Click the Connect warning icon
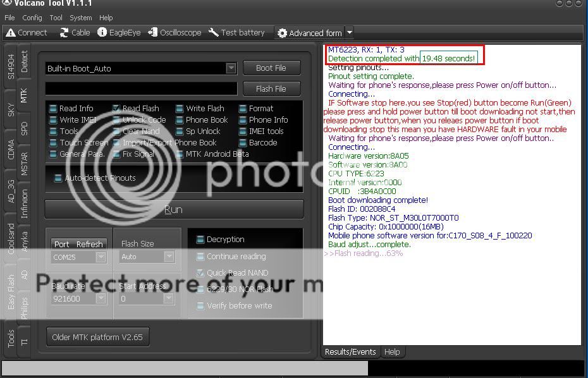 click(x=11, y=33)
